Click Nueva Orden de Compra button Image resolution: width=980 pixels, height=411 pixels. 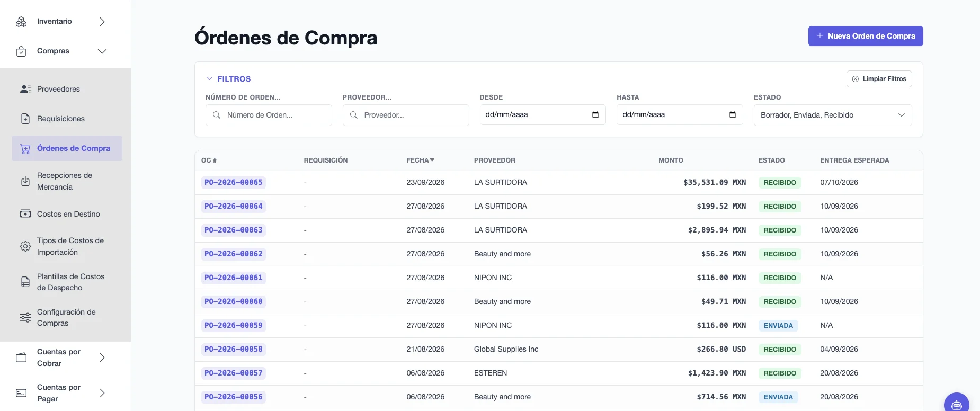pyautogui.click(x=866, y=36)
